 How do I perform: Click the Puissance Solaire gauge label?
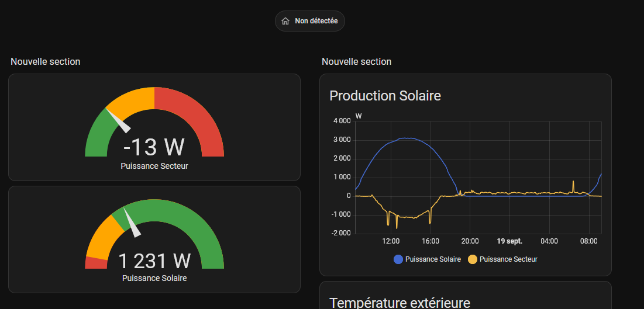[x=154, y=278]
